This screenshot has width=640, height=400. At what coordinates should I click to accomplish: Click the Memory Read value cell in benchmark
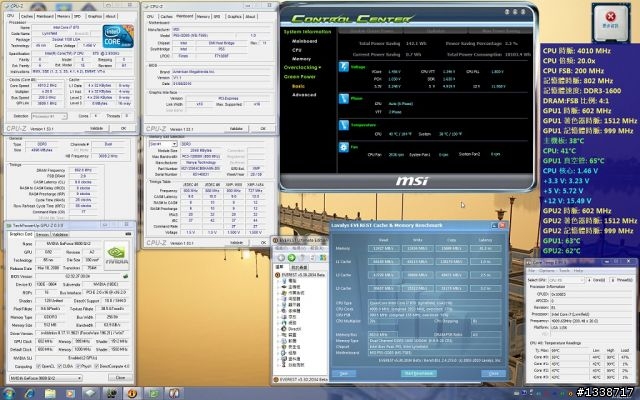384,248
